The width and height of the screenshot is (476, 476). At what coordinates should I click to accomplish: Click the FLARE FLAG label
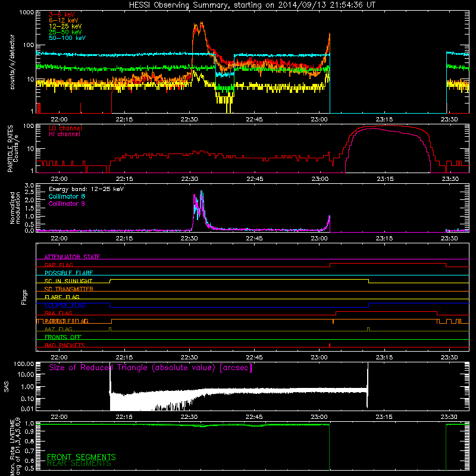click(x=62, y=297)
